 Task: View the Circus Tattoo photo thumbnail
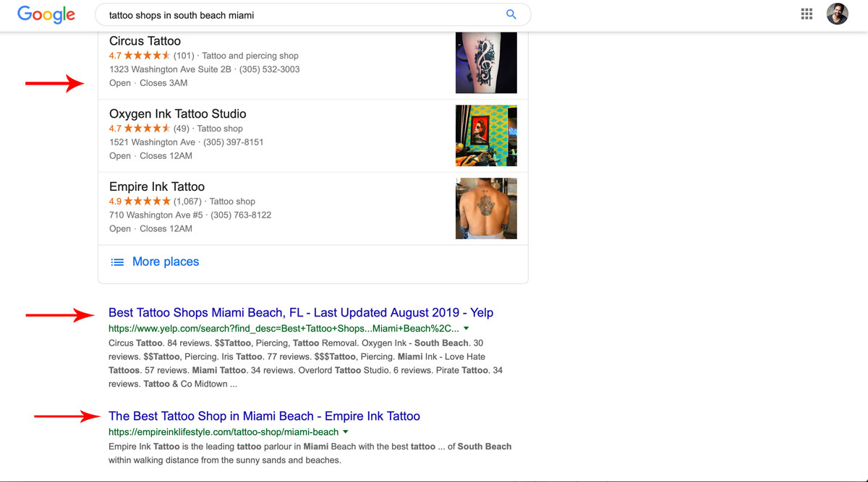click(x=486, y=63)
